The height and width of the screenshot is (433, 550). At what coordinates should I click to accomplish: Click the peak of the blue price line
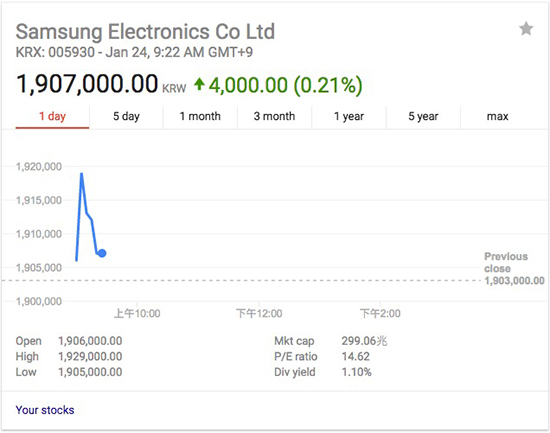pyautogui.click(x=81, y=173)
